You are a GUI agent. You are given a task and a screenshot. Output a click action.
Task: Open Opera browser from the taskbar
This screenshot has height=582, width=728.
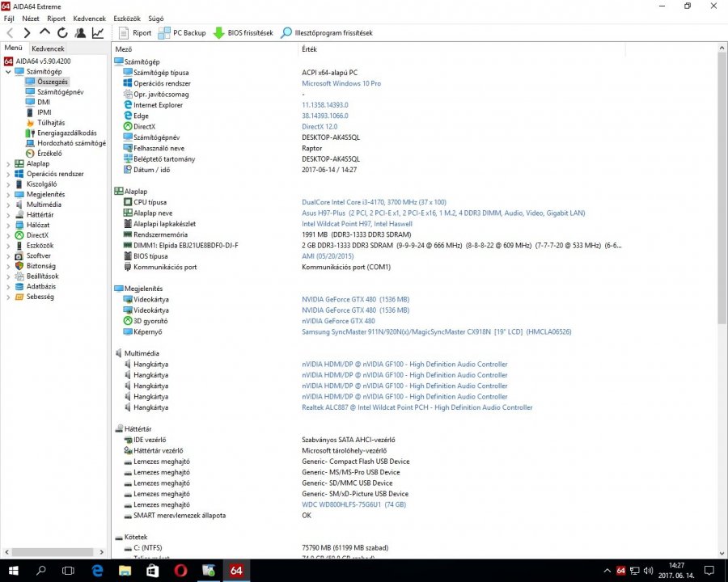click(180, 571)
